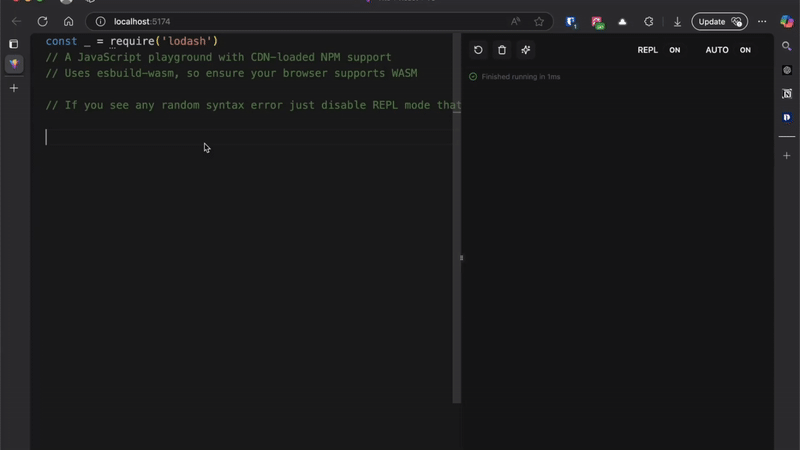The height and width of the screenshot is (450, 800).
Task: Open the Notion sidebar icon
Action: point(787,93)
